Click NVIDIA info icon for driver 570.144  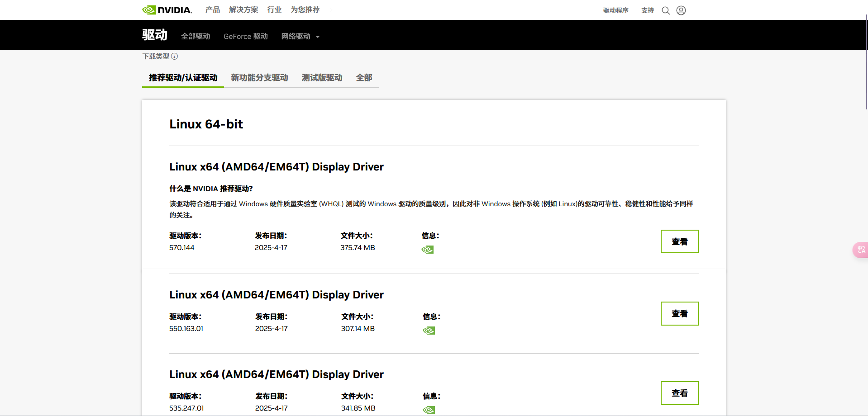click(x=428, y=250)
